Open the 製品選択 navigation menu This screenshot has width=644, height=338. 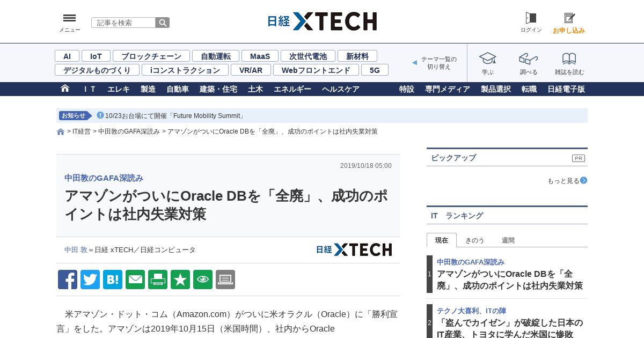point(496,89)
